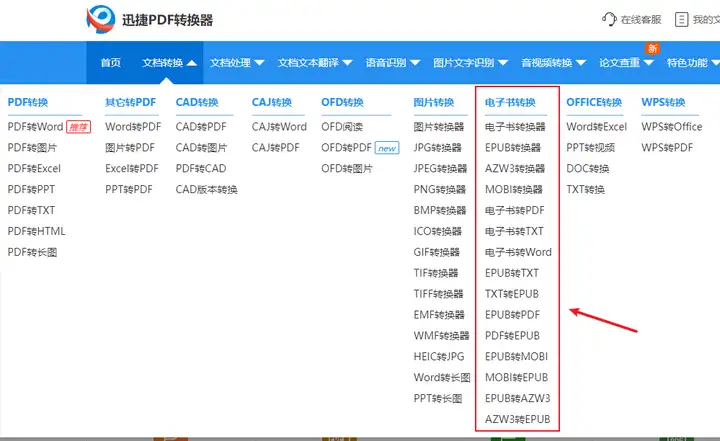This screenshot has height=441, width=720.
Task: Open PDF转TXT converter
Action: coord(31,210)
